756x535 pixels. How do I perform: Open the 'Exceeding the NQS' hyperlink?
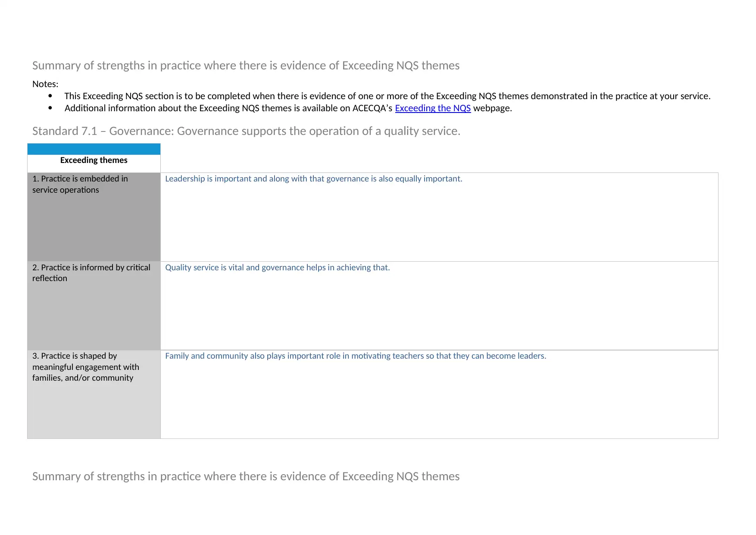[x=433, y=108]
